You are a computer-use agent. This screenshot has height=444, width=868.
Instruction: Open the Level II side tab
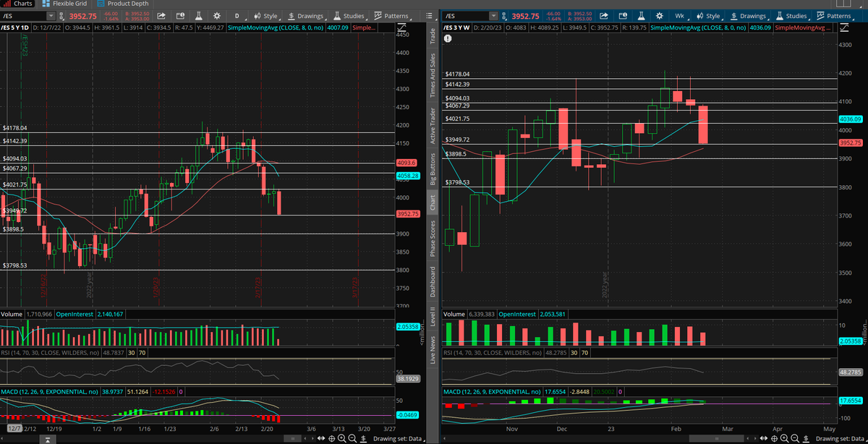433,315
